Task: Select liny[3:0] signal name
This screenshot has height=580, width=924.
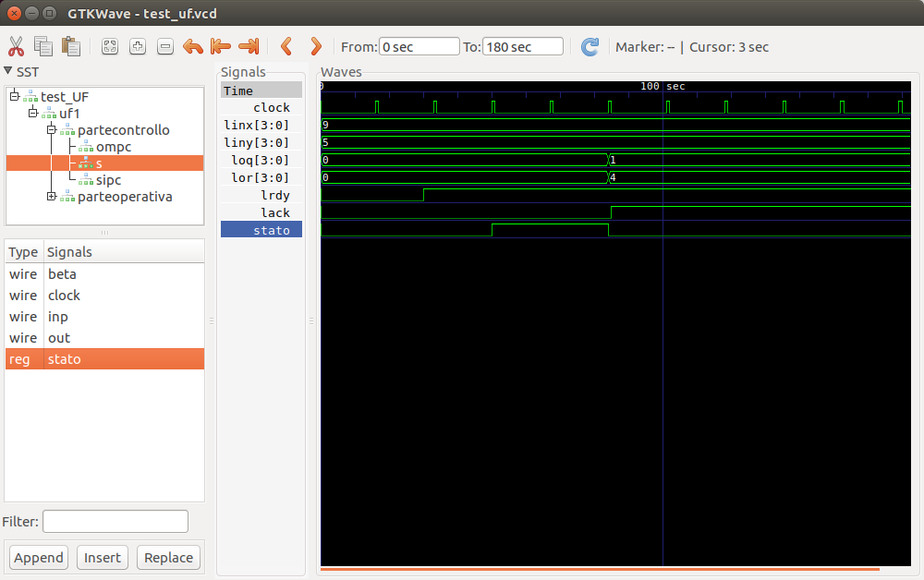Action: pyautogui.click(x=256, y=142)
